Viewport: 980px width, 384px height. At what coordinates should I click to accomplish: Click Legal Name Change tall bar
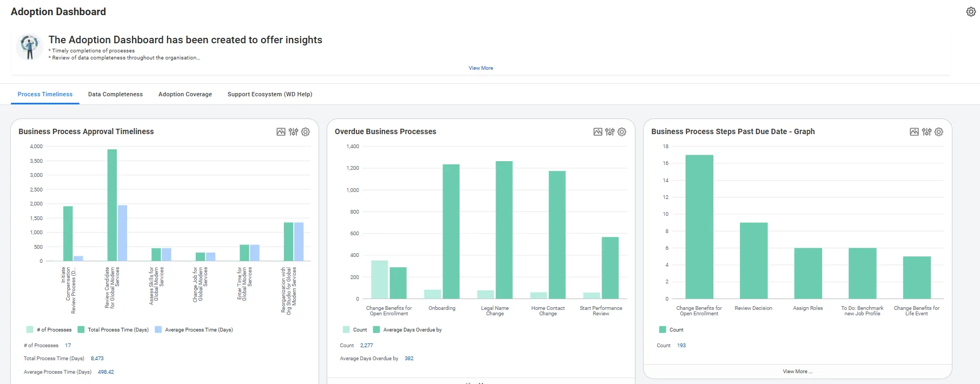[504, 230]
